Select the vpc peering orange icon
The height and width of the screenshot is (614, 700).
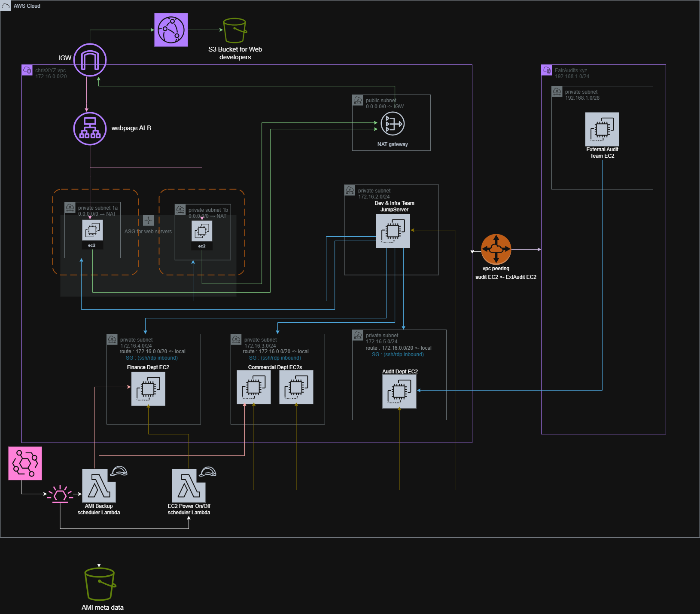496,249
